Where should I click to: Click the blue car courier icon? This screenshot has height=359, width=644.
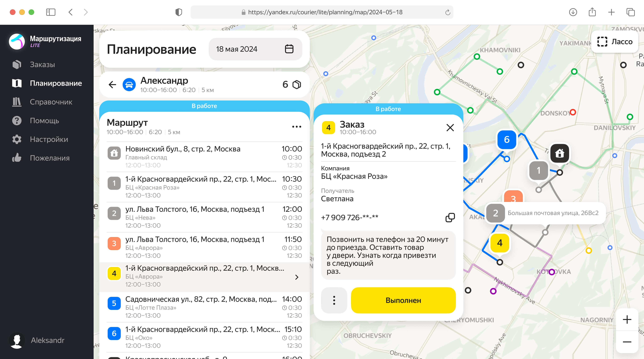[x=129, y=85]
